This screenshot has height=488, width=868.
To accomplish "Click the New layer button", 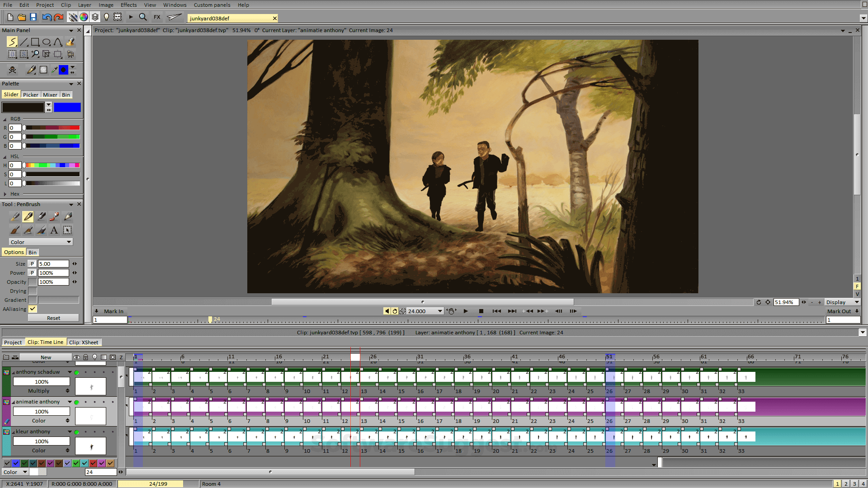I will coord(46,357).
